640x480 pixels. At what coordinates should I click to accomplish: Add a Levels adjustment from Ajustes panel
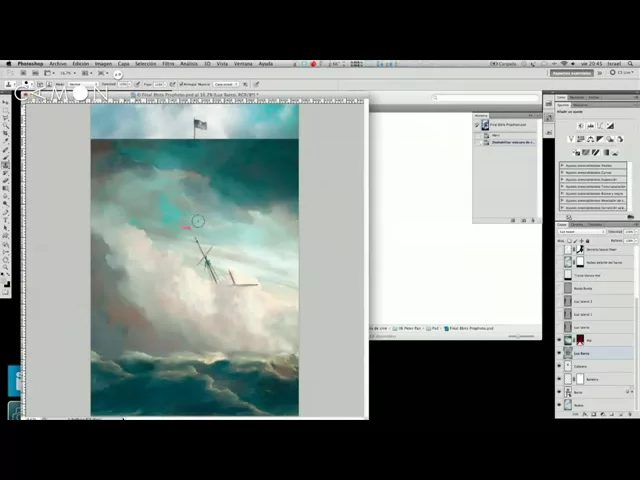(x=590, y=126)
